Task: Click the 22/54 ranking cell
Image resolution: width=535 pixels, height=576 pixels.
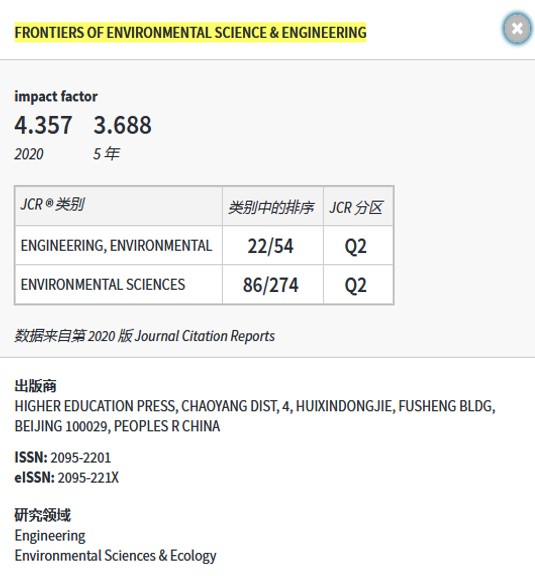Action: [x=273, y=245]
